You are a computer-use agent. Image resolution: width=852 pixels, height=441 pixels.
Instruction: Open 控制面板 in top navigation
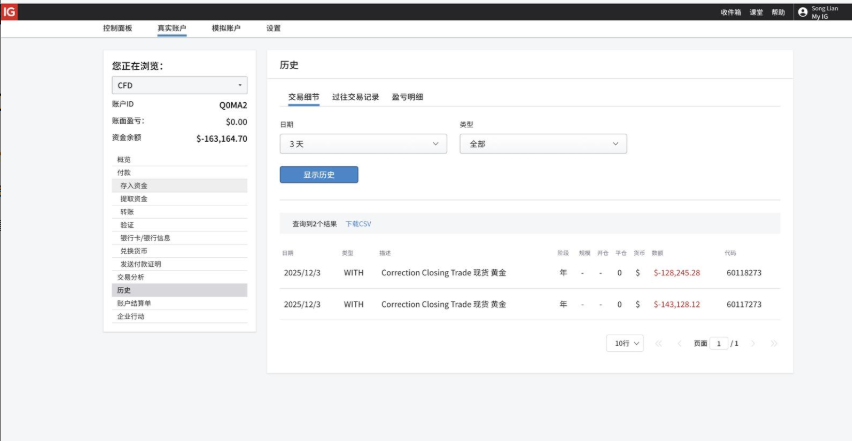pyautogui.click(x=117, y=28)
